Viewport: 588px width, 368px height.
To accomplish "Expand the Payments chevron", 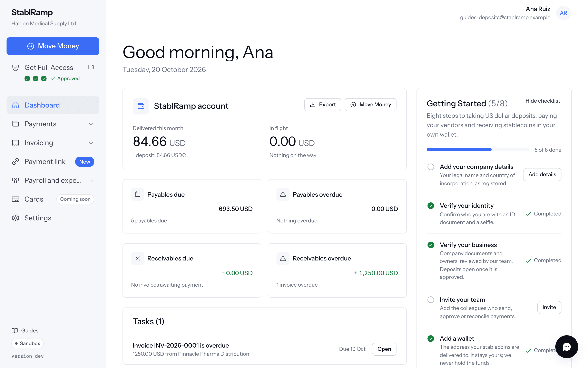I will [91, 124].
